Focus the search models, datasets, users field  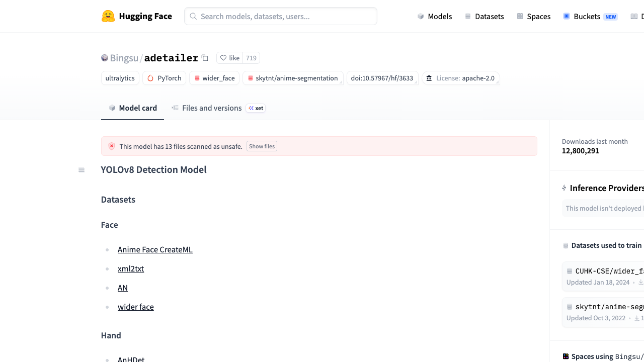[281, 16]
